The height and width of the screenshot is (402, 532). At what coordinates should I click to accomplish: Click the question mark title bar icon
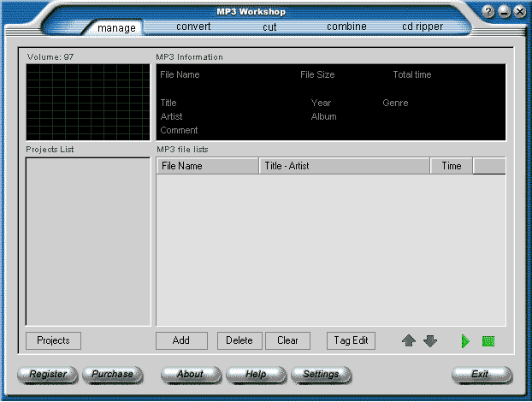click(x=488, y=12)
